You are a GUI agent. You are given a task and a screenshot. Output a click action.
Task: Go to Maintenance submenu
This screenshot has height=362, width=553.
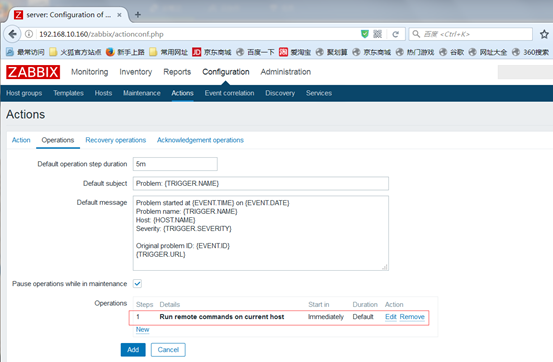pos(142,93)
